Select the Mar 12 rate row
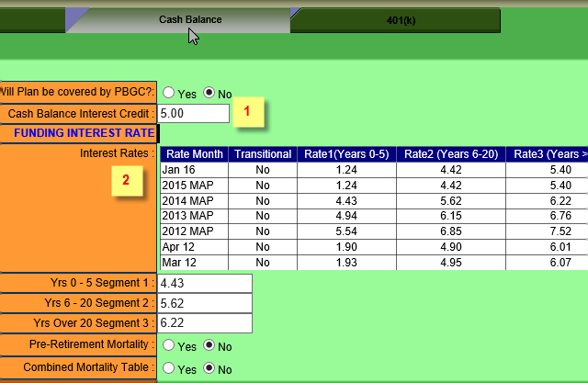 point(193,263)
